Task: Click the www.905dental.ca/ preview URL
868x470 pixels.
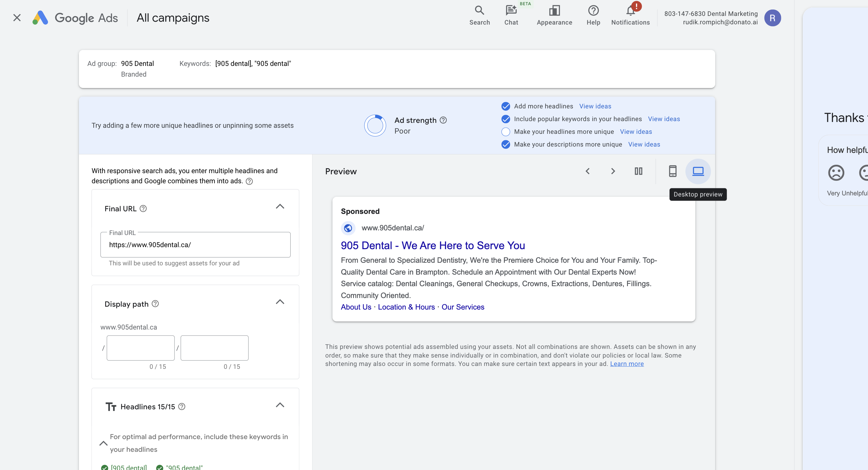Action: (x=393, y=228)
